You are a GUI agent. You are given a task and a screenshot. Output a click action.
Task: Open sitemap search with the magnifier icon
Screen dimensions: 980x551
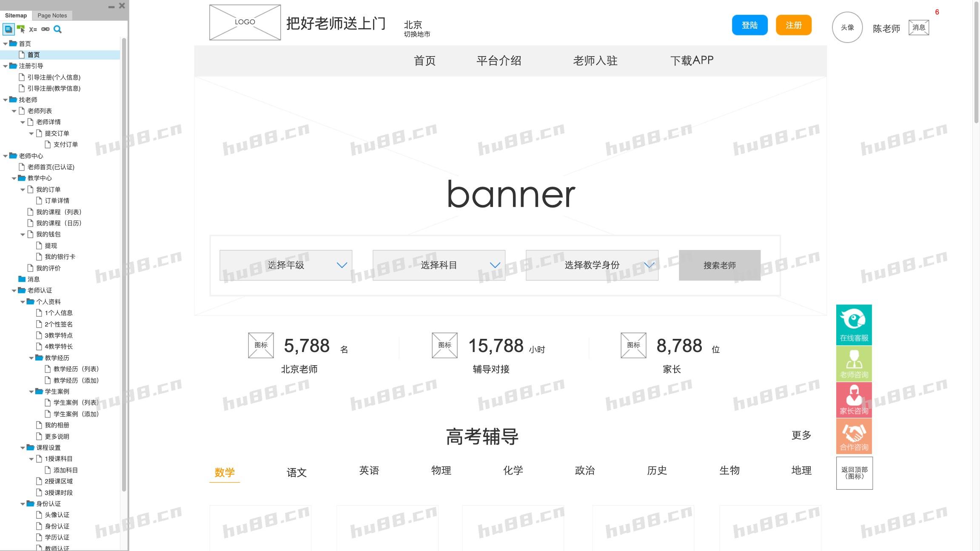coord(57,29)
